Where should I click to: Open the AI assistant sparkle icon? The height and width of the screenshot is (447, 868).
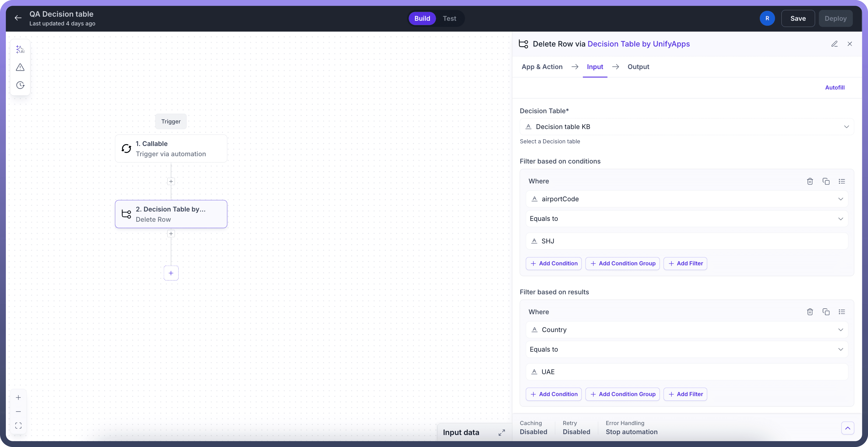(20, 50)
